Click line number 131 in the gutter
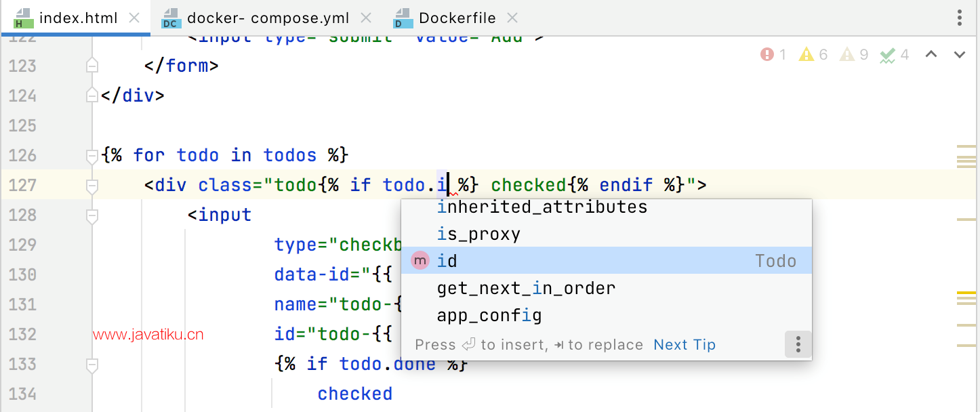980x412 pixels. [x=22, y=304]
